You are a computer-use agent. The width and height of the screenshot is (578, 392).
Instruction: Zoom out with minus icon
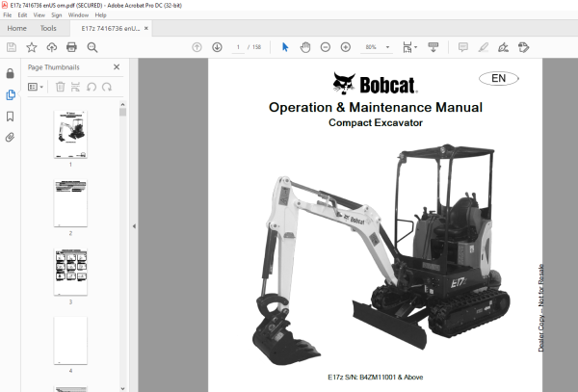pyautogui.click(x=326, y=47)
